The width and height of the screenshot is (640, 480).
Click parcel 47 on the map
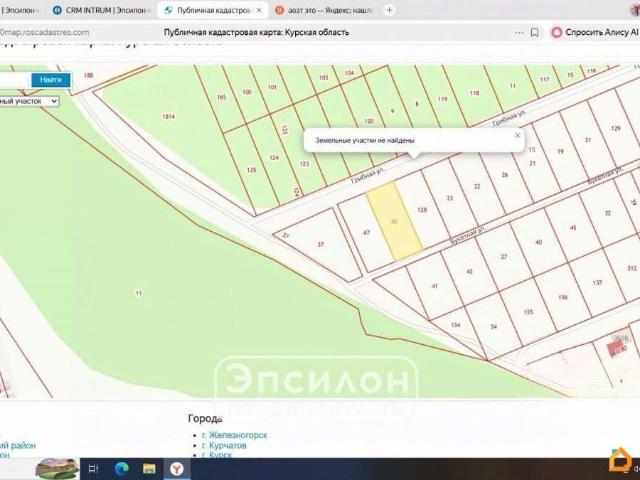click(366, 233)
